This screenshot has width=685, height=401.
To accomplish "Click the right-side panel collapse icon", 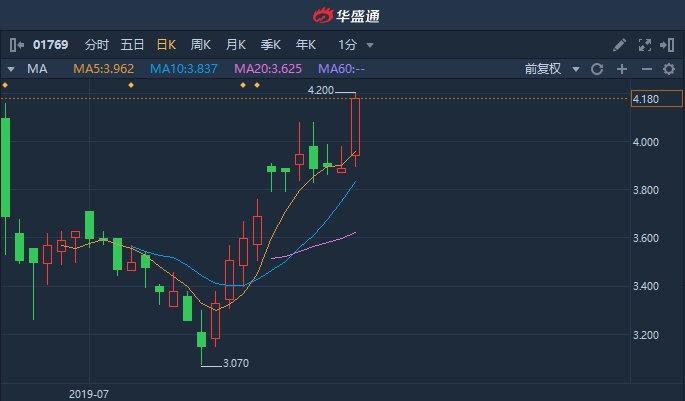I will (667, 45).
